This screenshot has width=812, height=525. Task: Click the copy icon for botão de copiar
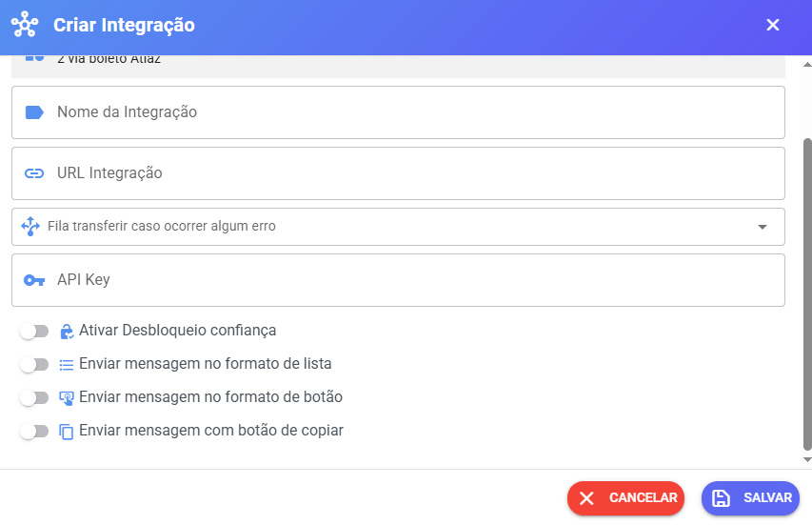67,432
